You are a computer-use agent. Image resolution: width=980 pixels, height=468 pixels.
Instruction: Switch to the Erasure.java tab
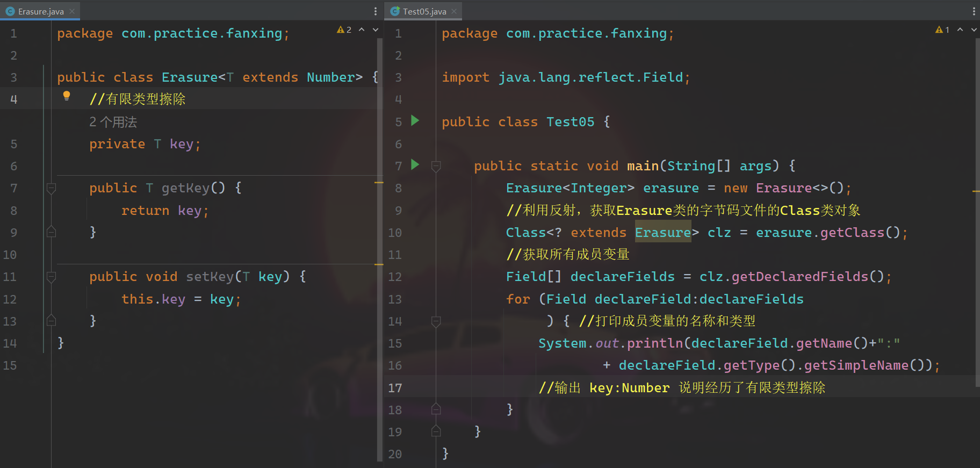pyautogui.click(x=40, y=11)
